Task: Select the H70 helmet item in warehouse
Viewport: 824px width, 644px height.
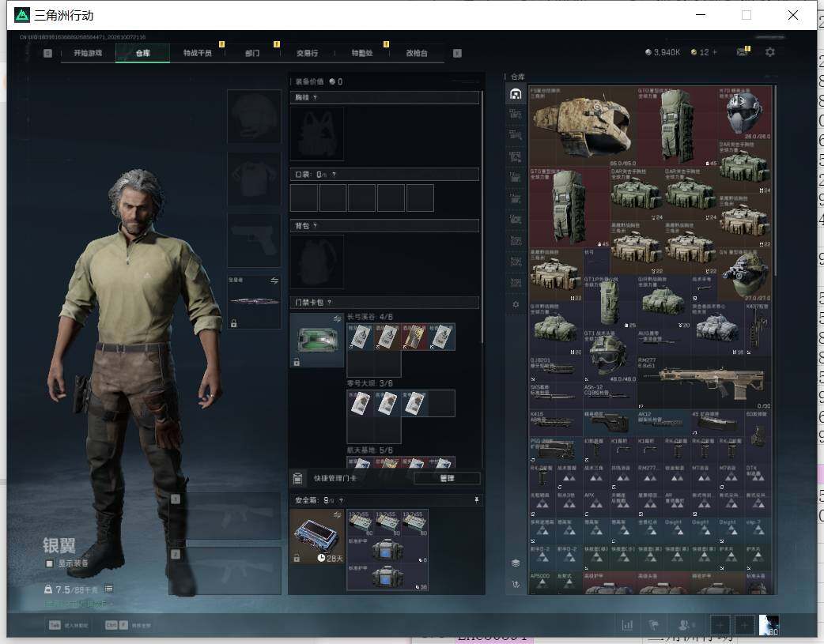Action: 745,114
